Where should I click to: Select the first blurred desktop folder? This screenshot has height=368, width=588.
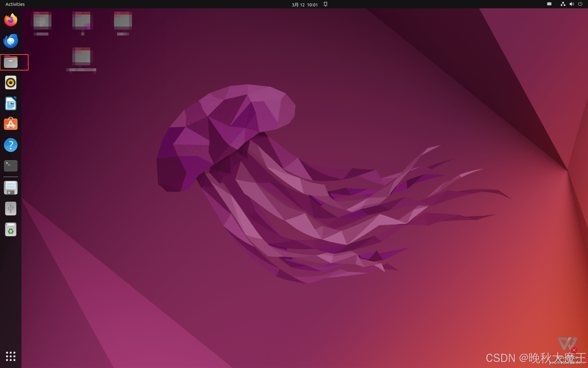[42, 21]
